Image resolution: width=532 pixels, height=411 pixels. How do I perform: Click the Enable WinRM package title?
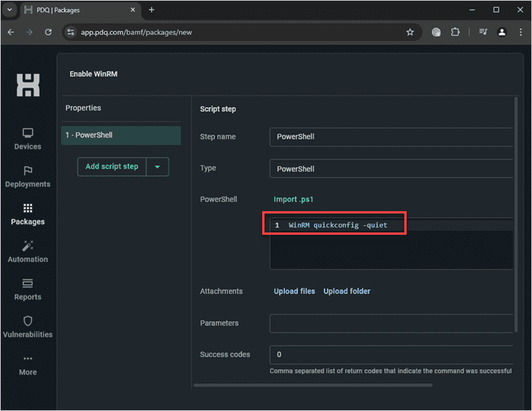click(x=93, y=74)
